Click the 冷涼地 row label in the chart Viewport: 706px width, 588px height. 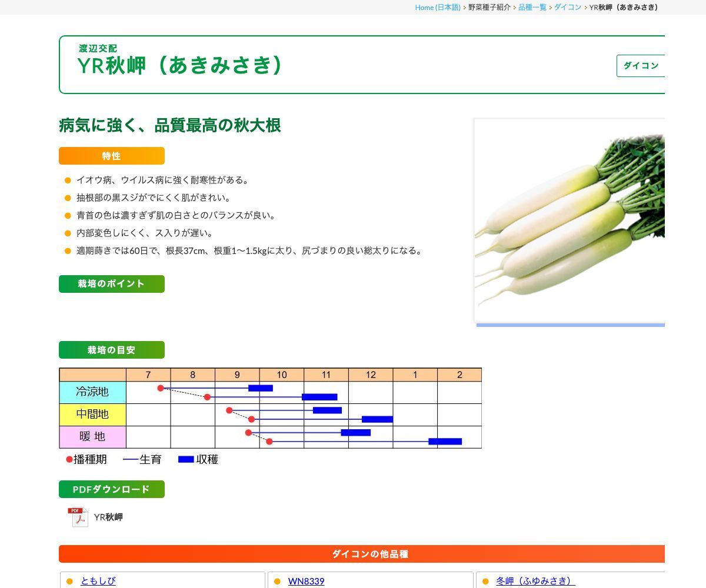pyautogui.click(x=93, y=392)
